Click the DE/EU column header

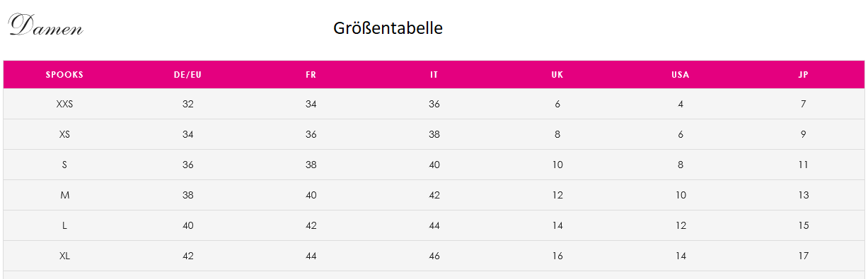(187, 75)
